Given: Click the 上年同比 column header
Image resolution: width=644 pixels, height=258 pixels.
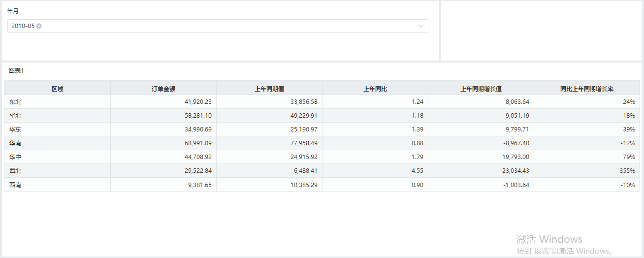Looking at the screenshot, I should coord(375,89).
